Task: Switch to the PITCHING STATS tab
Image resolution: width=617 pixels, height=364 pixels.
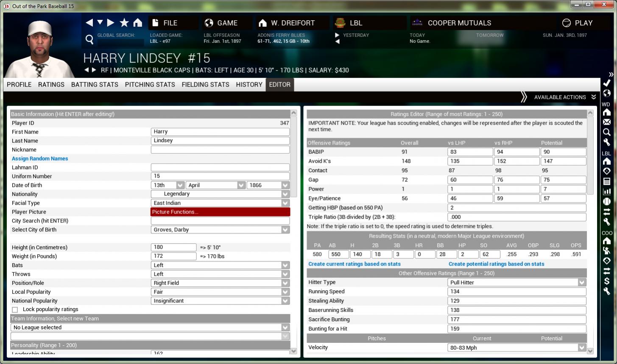Action: (x=150, y=84)
